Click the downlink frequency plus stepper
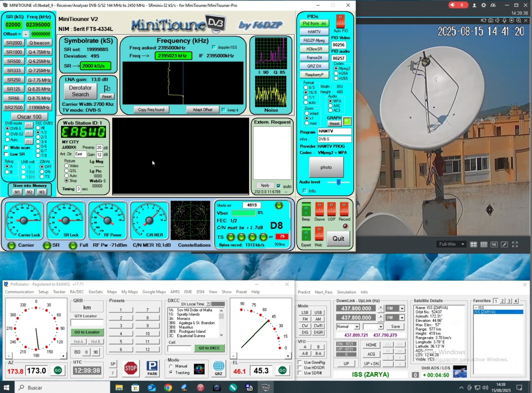The image size is (532, 393). point(380,307)
